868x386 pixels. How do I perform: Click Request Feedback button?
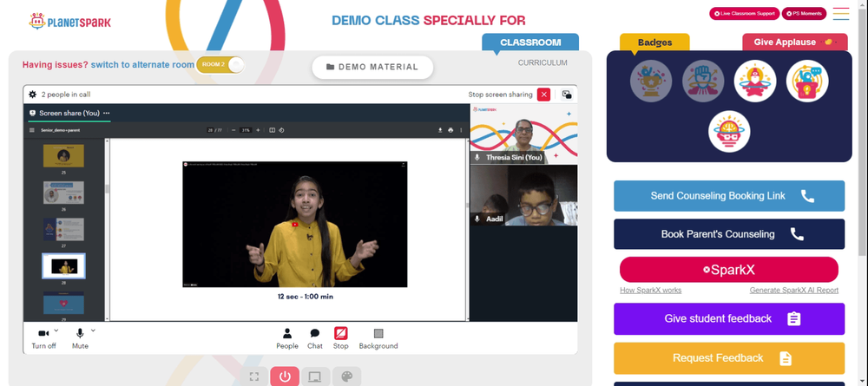(x=729, y=358)
